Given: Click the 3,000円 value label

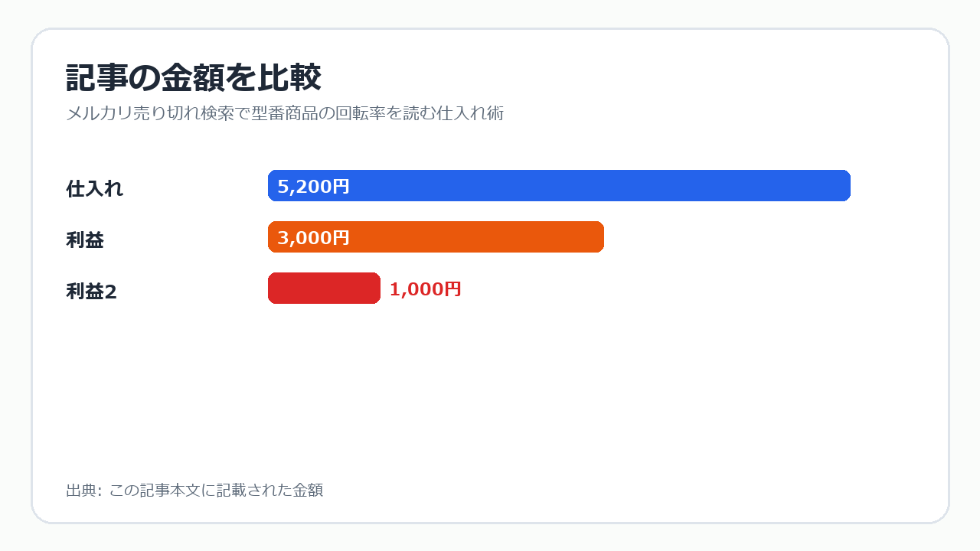Looking at the screenshot, I should coord(313,238).
